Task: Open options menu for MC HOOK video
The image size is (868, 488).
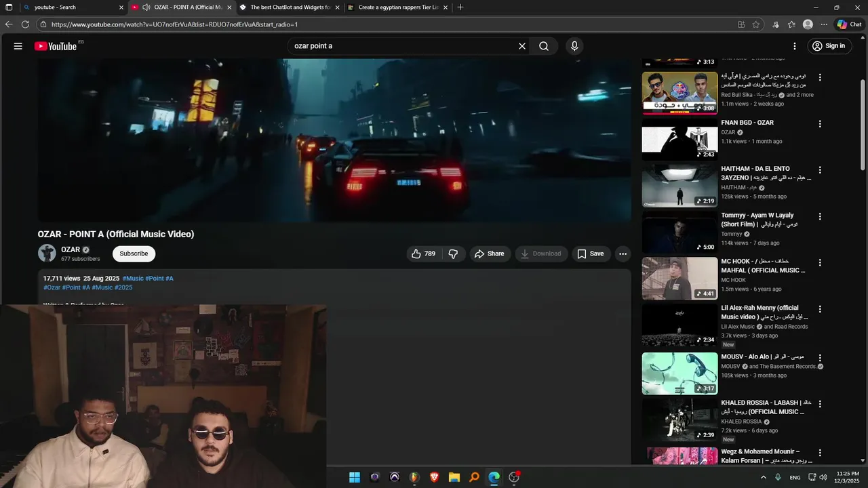Action: click(x=820, y=262)
